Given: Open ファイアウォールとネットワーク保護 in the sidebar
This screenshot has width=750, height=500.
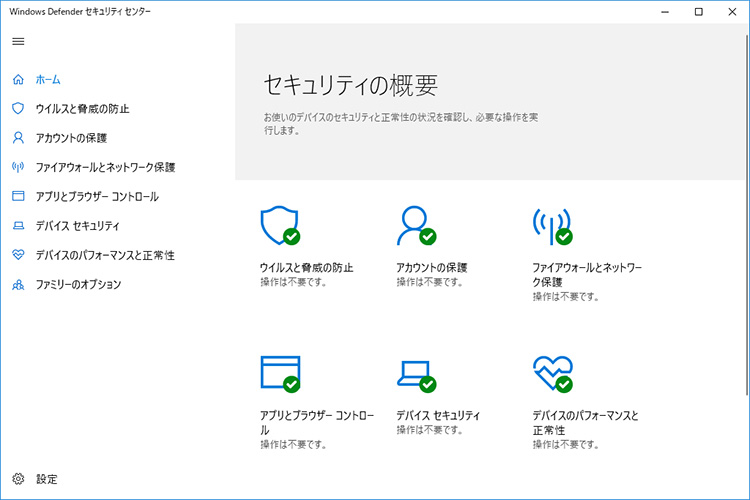Looking at the screenshot, I should (105, 167).
